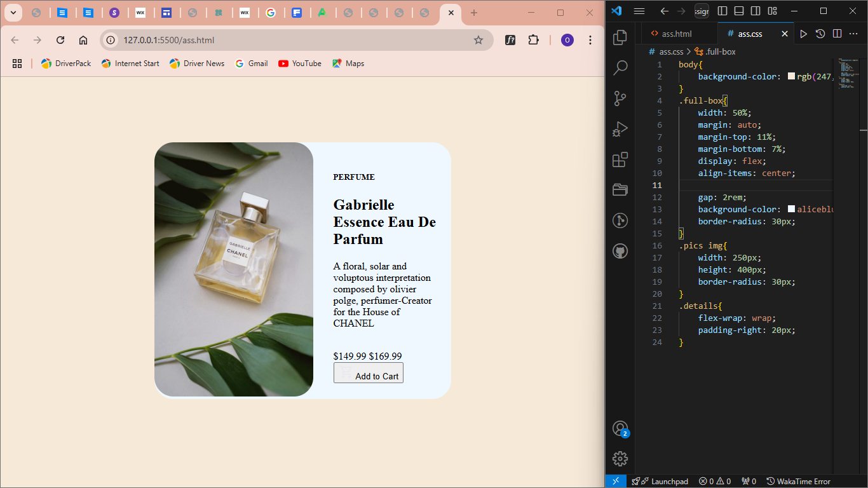Close the ass.css editor tab
Viewport: 868px width, 488px height.
(785, 34)
